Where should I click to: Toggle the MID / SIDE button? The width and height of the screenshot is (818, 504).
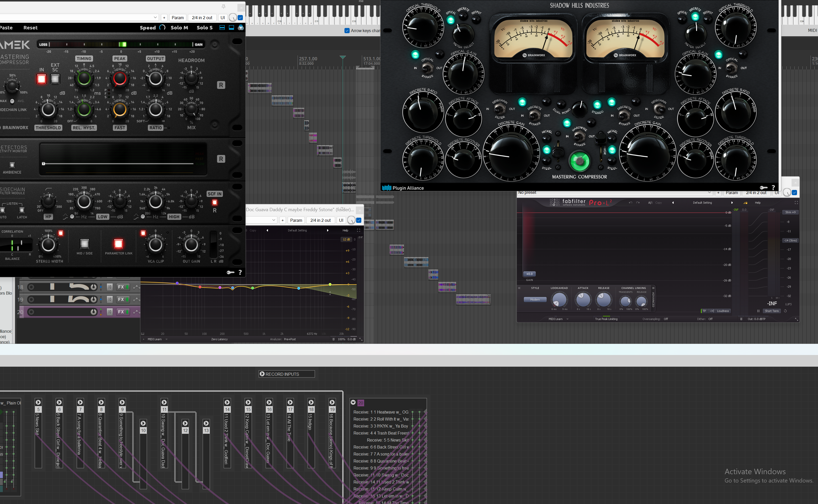click(x=85, y=244)
